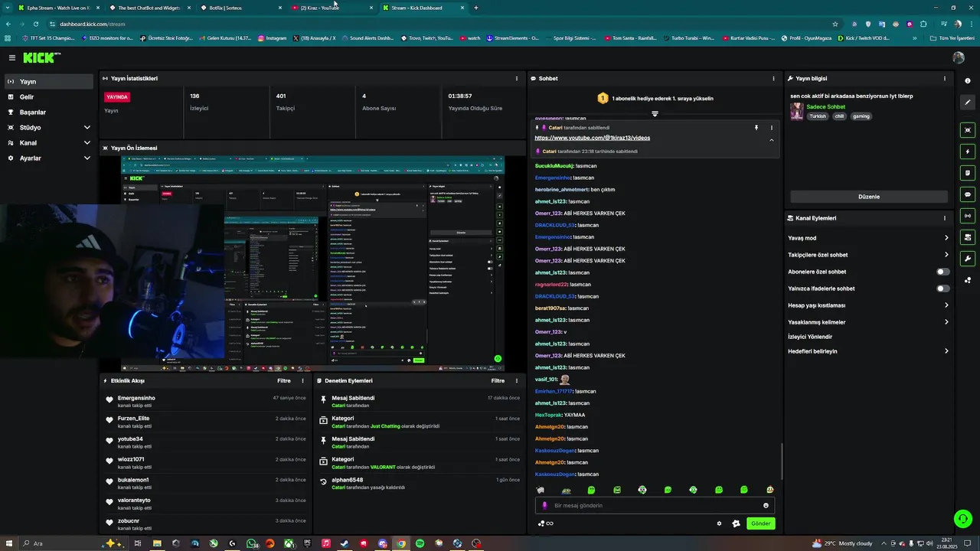Screen dimensions: 980x551
Task: Open the green support headset button
Action: (962, 519)
